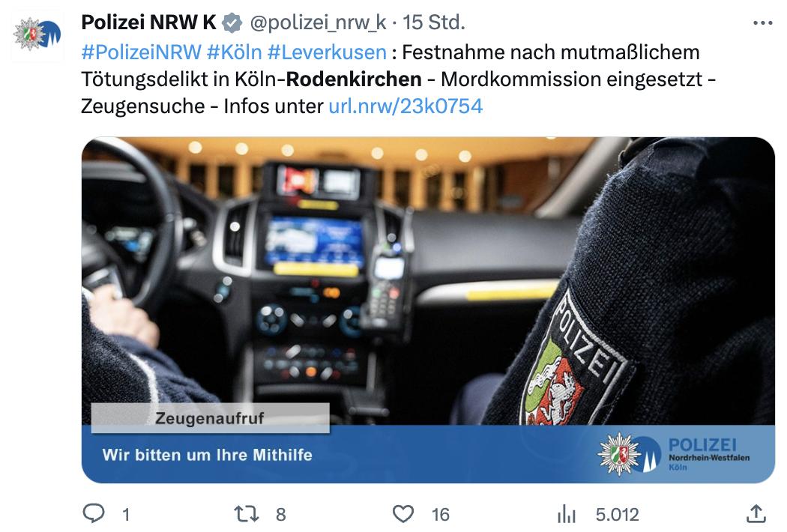Image resolution: width=787 pixels, height=532 pixels.
Task: Open the Polizei NRW K profile avatar
Action: 37,34
